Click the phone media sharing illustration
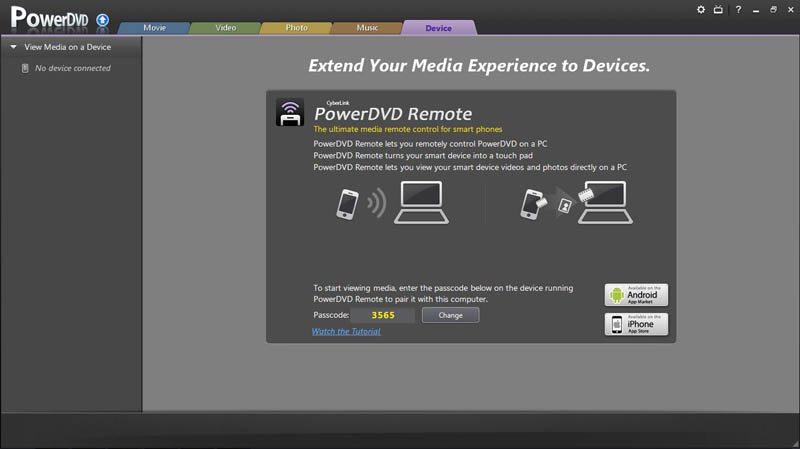This screenshot has width=800, height=449. [576, 203]
